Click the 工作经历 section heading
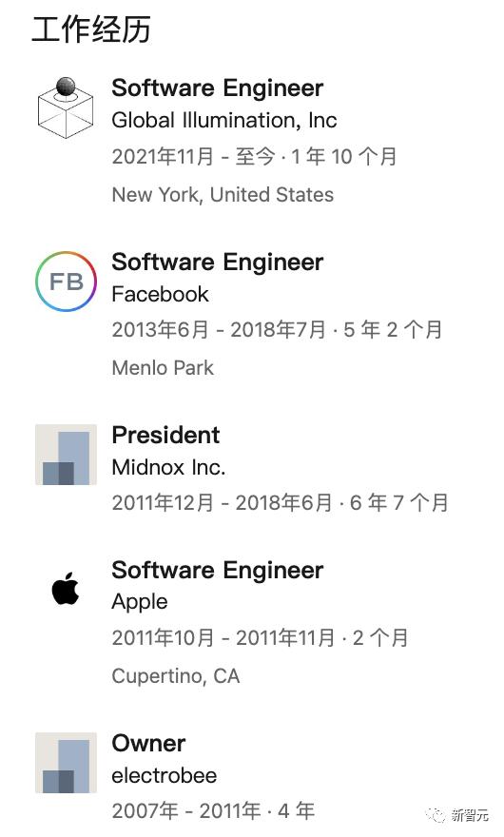504x837 pixels. point(90,29)
